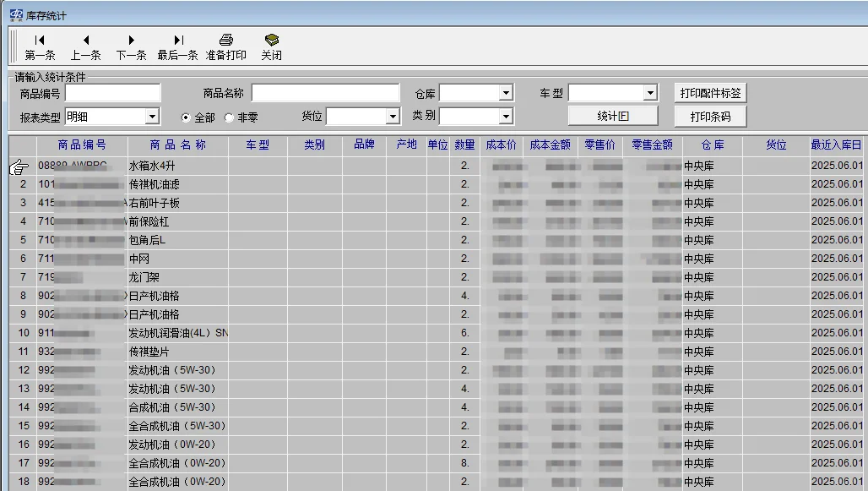Click the 单位 column header

(438, 145)
